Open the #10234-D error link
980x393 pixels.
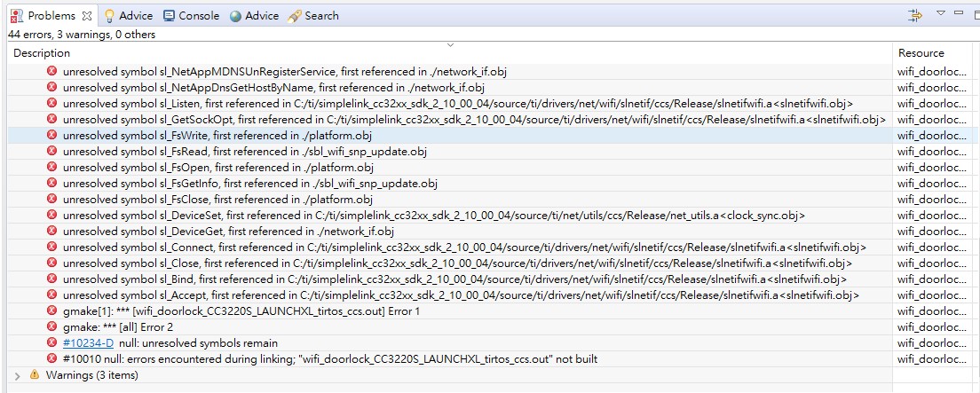tap(89, 343)
